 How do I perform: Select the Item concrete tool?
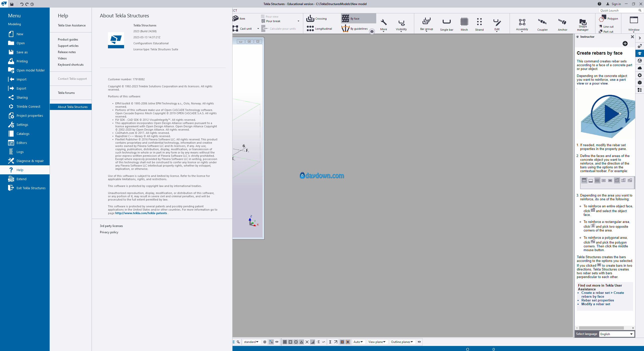(239, 19)
